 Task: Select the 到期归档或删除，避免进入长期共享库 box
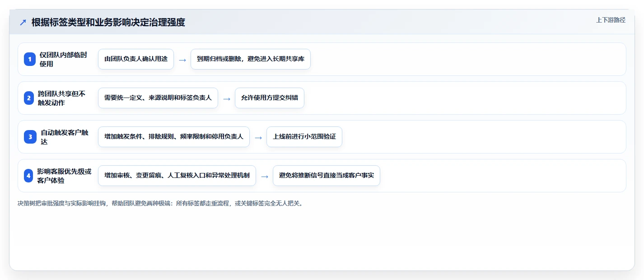coord(251,59)
